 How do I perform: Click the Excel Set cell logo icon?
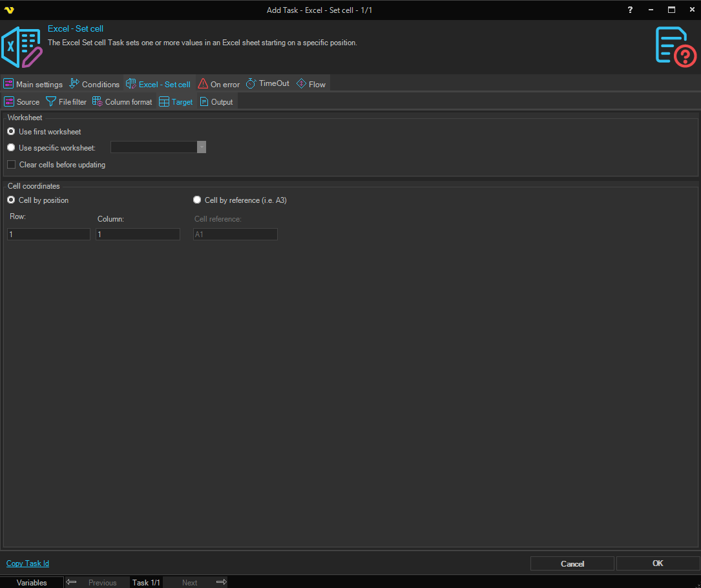click(22, 47)
